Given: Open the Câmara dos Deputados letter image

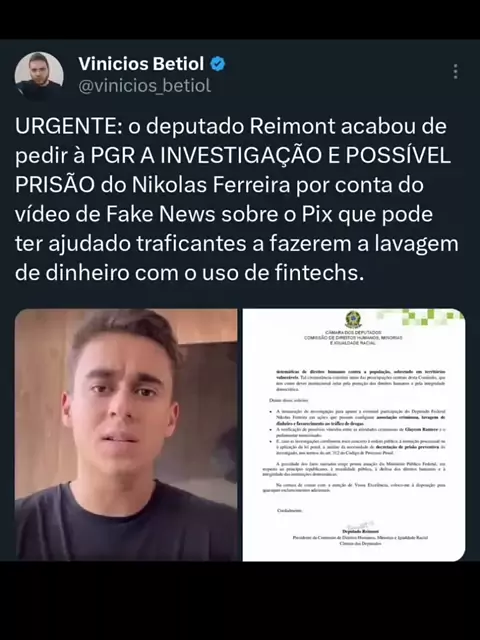Looking at the screenshot, I should coord(354,435).
